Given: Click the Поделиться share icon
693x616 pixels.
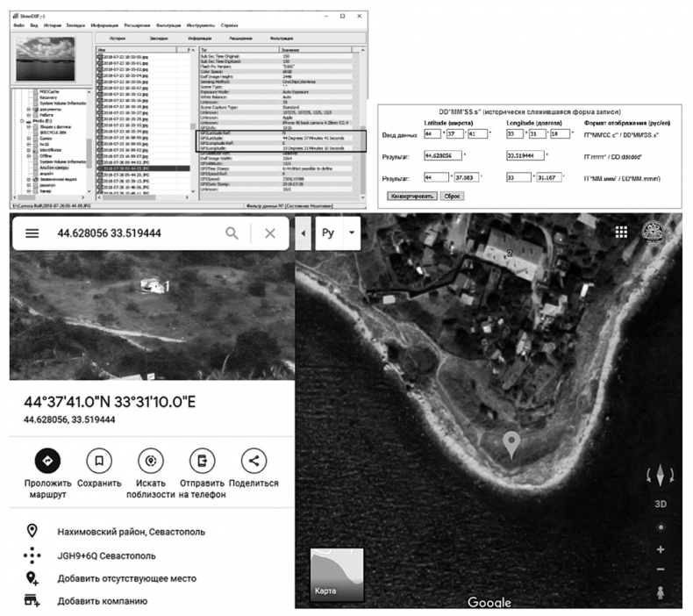Looking at the screenshot, I should tap(254, 460).
